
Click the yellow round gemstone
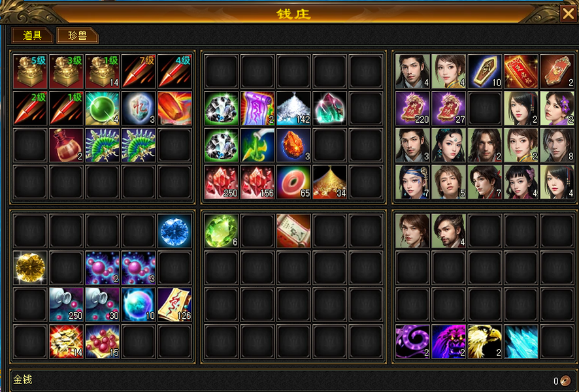point(30,268)
